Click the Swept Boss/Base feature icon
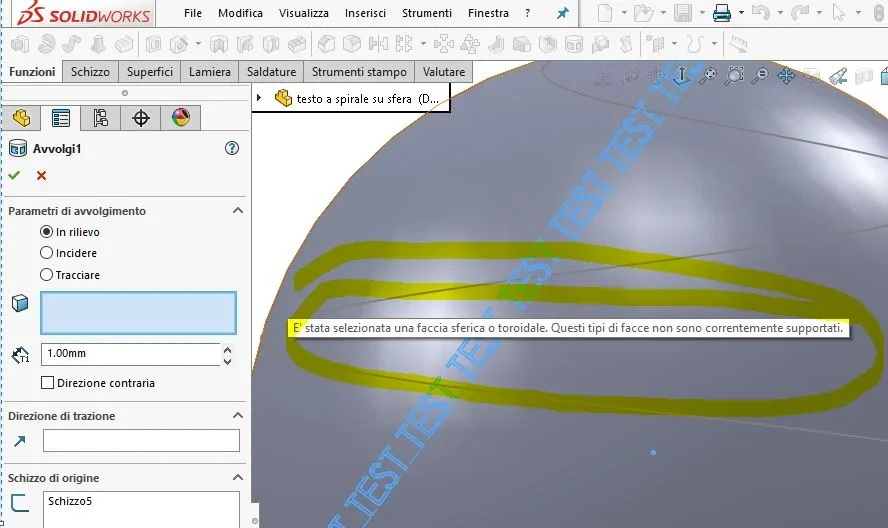Image resolution: width=888 pixels, height=528 pixels. (x=72, y=44)
